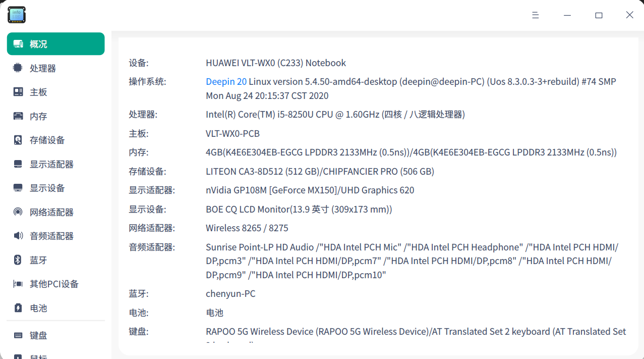This screenshot has height=359, width=644.
Task: Select the motherboard icon in sidebar
Action: (18, 92)
